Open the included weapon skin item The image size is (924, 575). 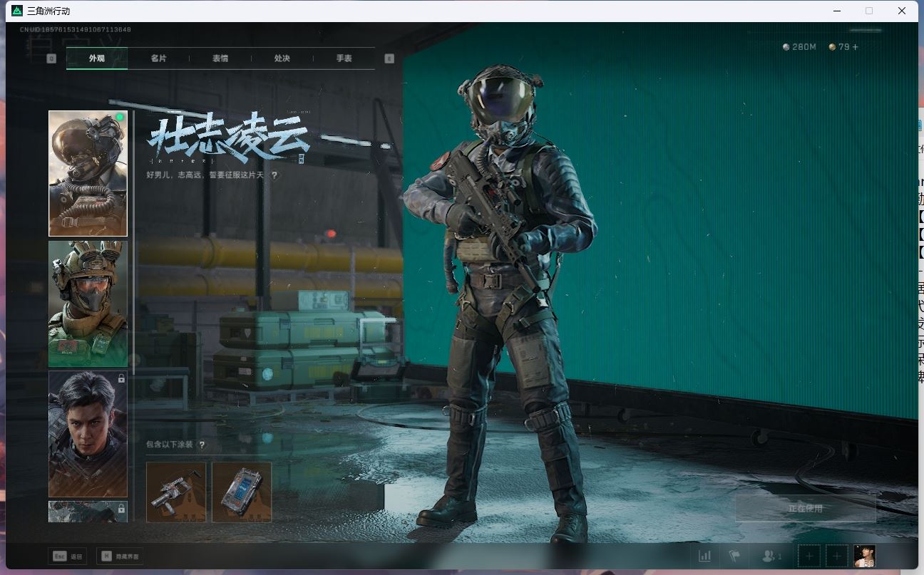176,492
